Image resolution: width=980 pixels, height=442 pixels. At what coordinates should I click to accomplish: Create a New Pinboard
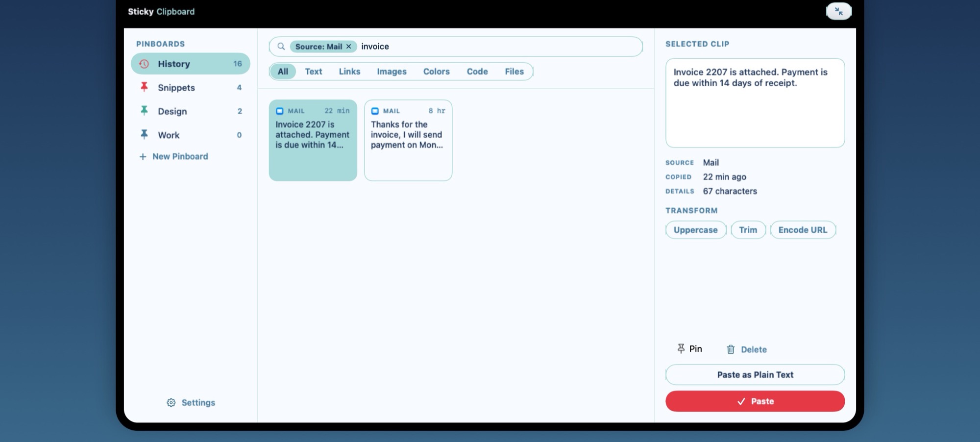coord(174,156)
